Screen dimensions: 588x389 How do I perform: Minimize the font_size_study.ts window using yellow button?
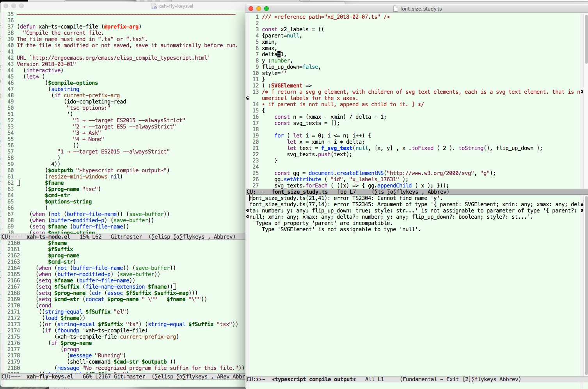pos(259,9)
